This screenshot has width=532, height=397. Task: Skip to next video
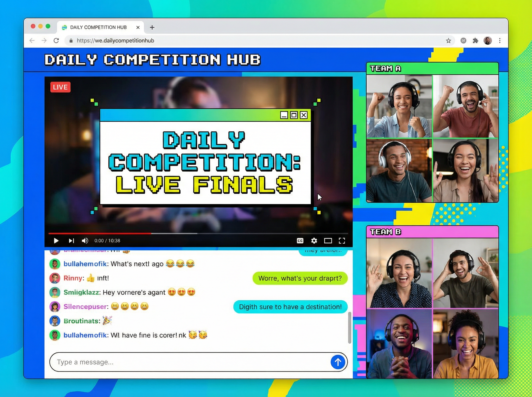71,241
